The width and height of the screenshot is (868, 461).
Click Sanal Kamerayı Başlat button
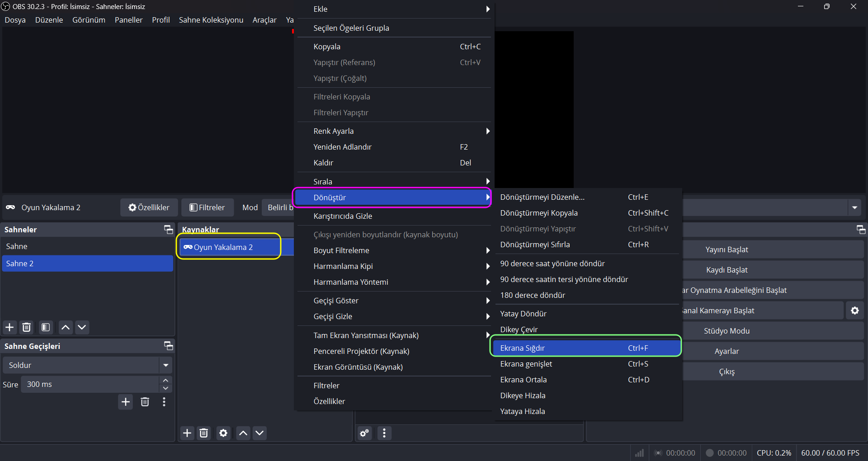763,310
